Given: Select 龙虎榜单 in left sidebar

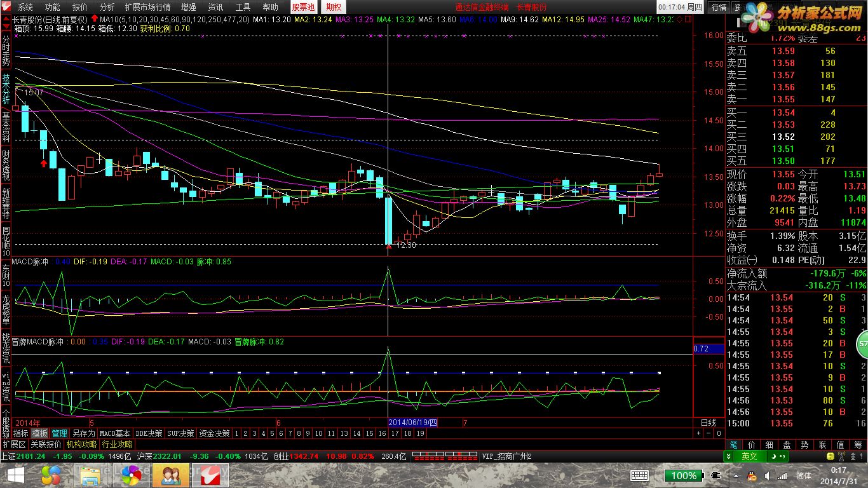Looking at the screenshot, I should pos(6,308).
